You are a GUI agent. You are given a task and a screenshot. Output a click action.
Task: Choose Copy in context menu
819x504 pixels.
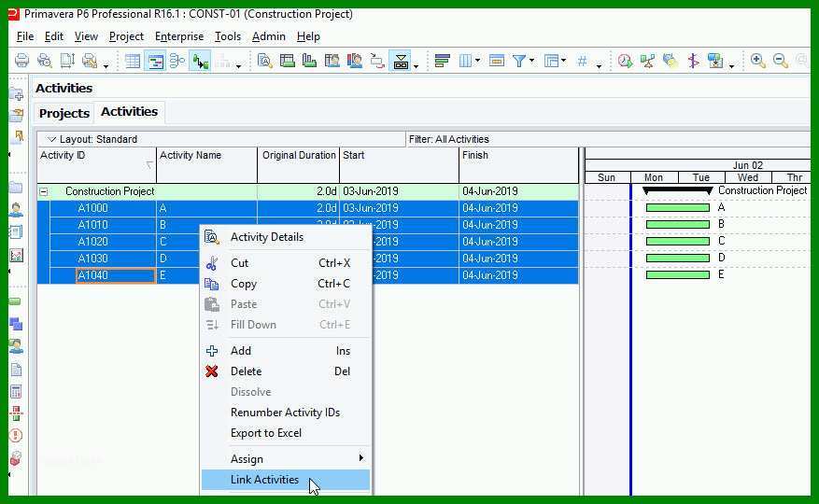click(x=286, y=284)
